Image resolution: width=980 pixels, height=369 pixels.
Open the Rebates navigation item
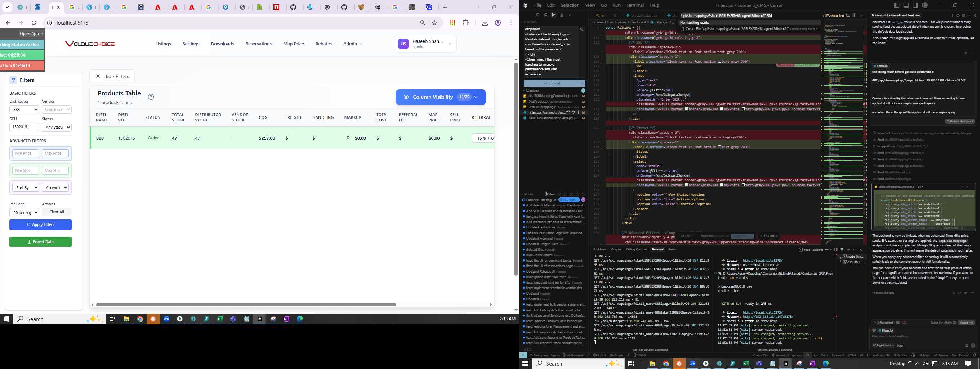point(324,44)
